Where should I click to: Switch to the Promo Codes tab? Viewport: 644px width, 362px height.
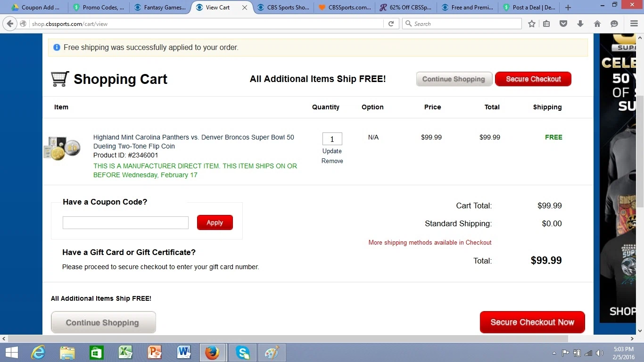pyautogui.click(x=98, y=8)
